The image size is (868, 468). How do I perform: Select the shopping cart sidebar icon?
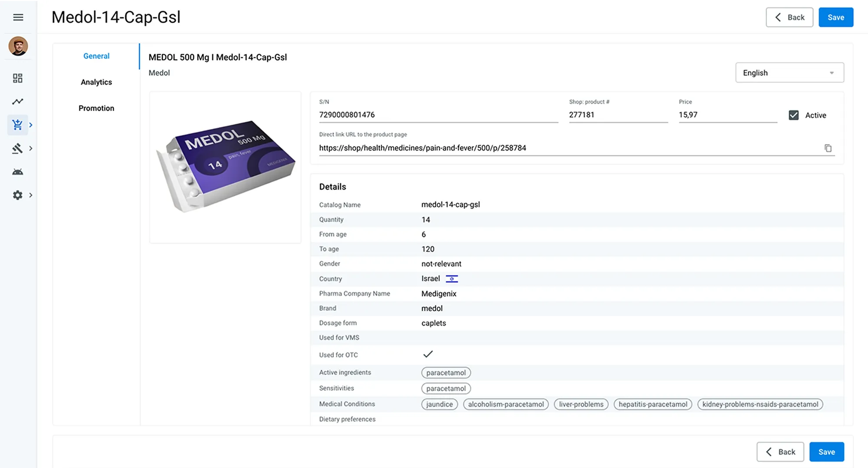[17, 125]
